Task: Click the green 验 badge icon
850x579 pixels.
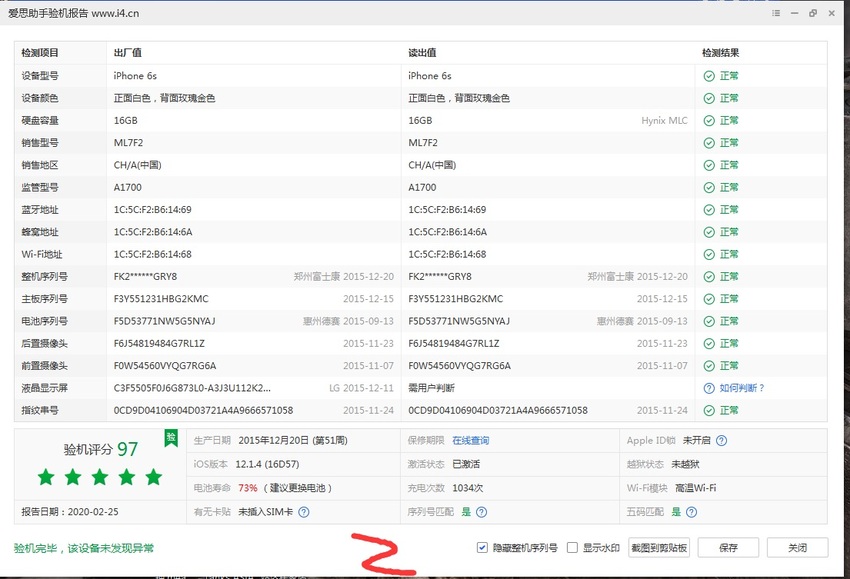Action: pos(171,438)
